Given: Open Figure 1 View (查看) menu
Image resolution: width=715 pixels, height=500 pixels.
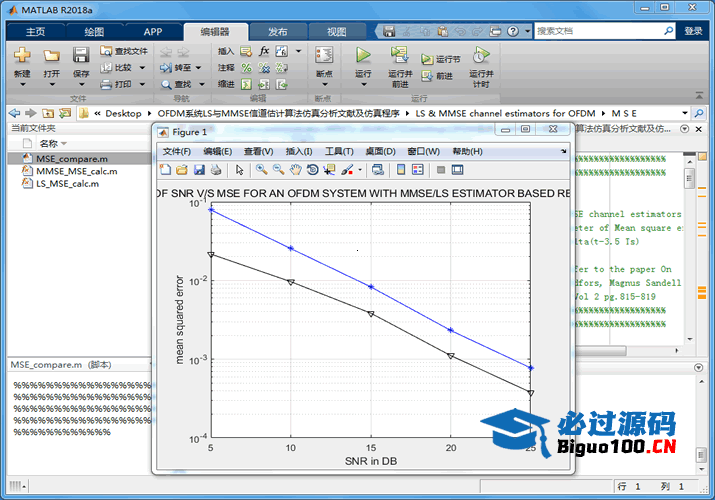Looking at the screenshot, I should 258,151.
